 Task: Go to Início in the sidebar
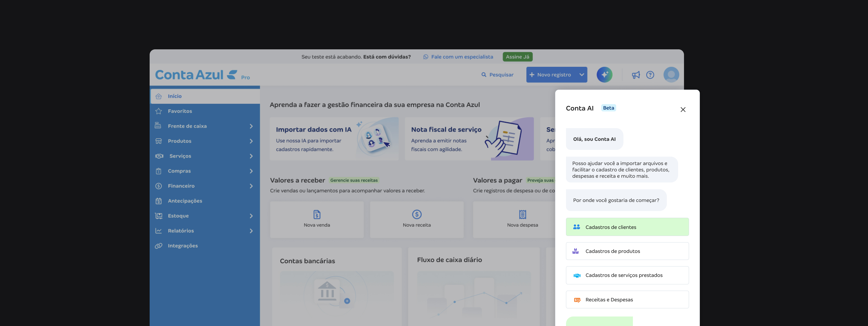205,96
